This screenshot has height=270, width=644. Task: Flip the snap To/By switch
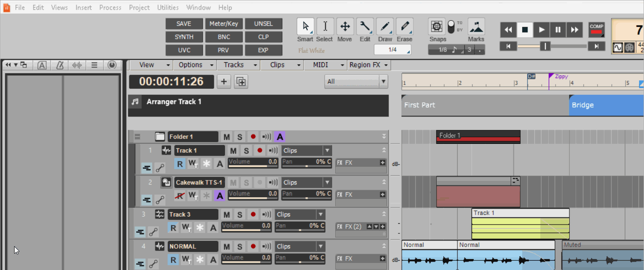coord(451,26)
